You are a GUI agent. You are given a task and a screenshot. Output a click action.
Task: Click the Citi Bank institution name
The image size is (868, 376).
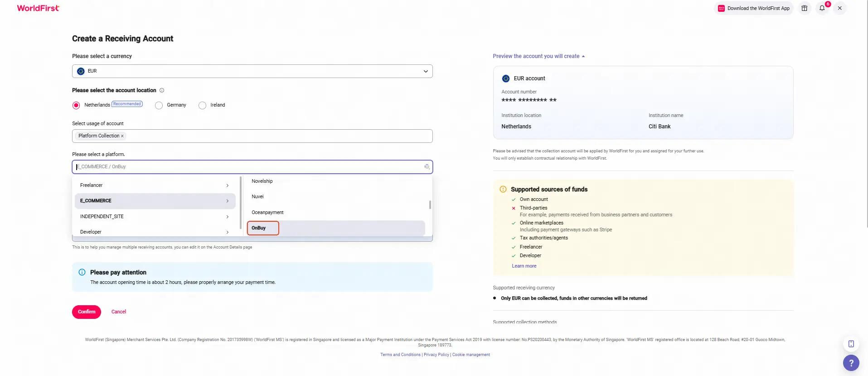(659, 127)
